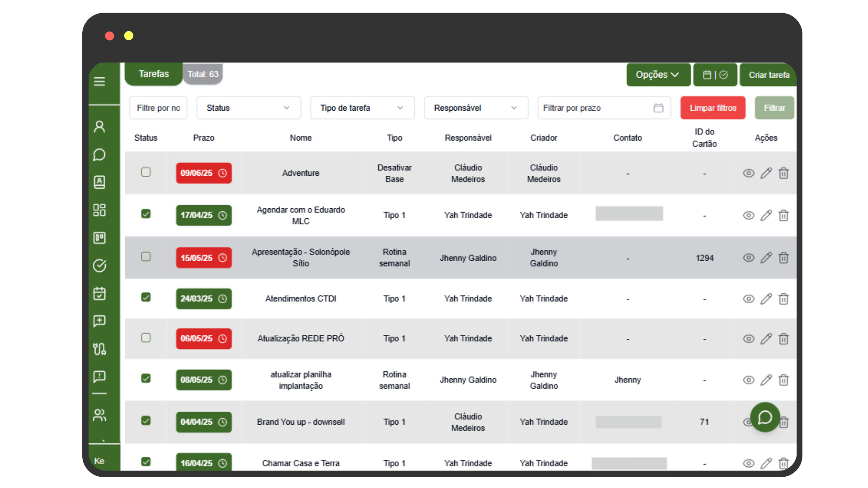
Task: Delete the Atendimentos CTDI task
Action: 783,299
